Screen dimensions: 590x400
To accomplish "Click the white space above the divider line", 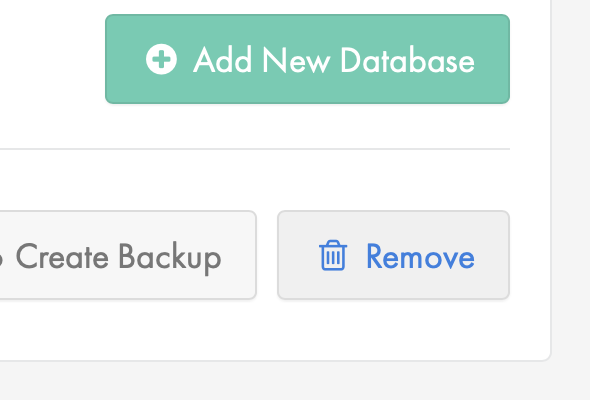I will coord(255,126).
